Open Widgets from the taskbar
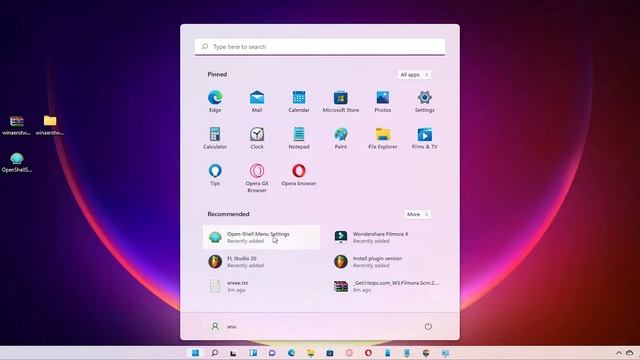 [253, 353]
